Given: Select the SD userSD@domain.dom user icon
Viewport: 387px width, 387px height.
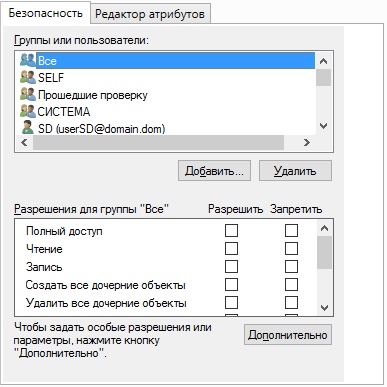Looking at the screenshot, I should (28, 128).
